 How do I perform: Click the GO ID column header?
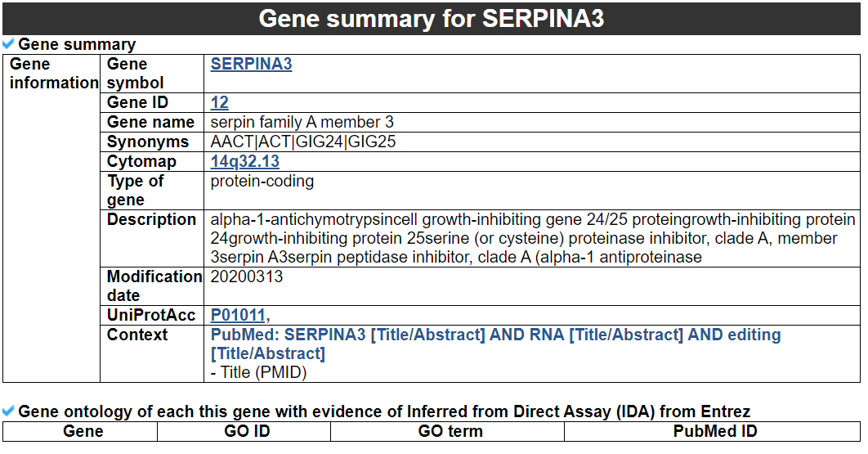[x=247, y=431]
